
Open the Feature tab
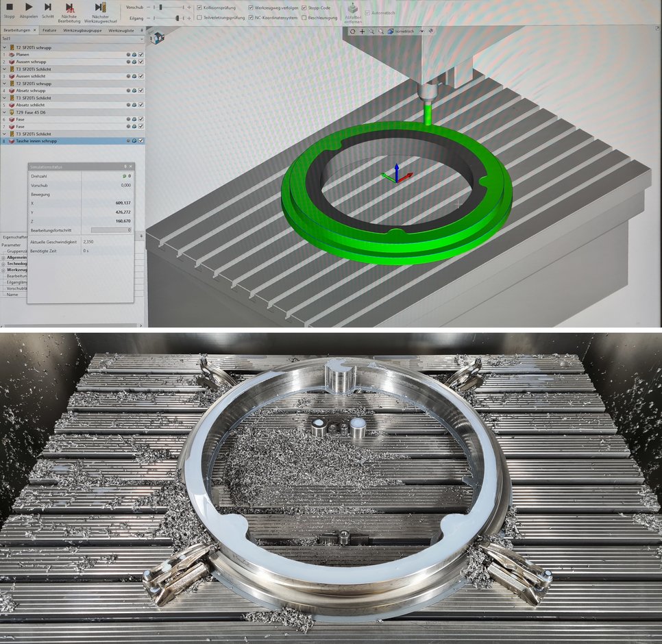tap(49, 30)
